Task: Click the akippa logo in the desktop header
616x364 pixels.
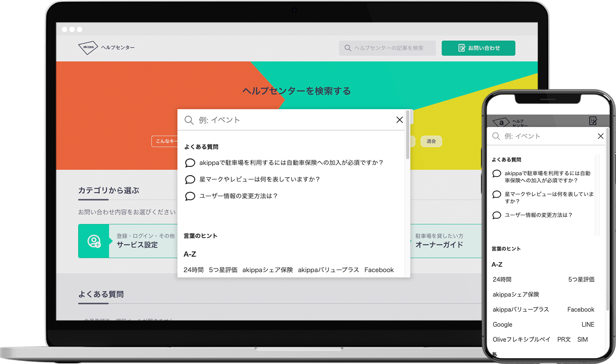Action: [x=88, y=47]
